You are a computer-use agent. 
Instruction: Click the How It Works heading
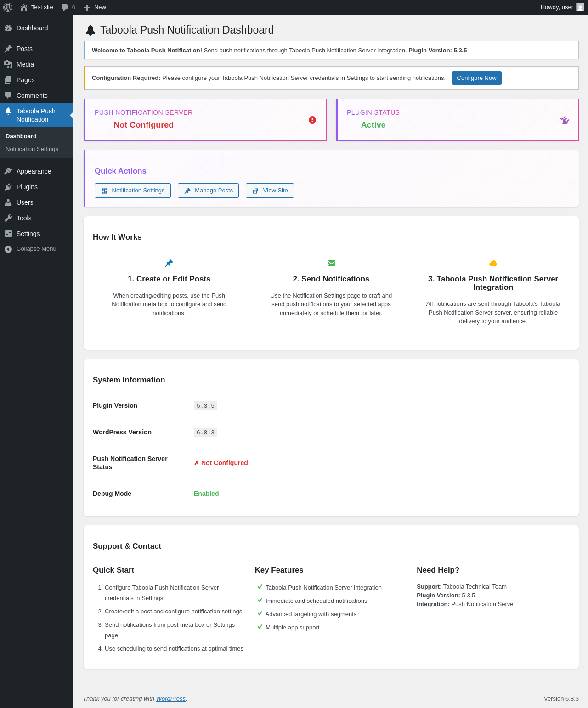point(117,237)
